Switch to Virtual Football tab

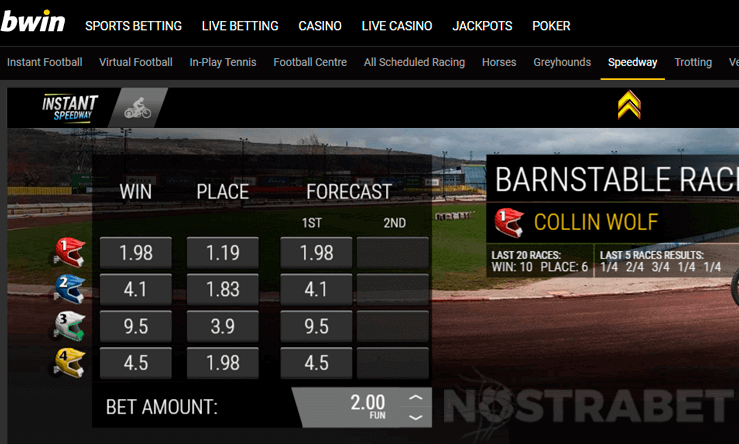pos(136,62)
